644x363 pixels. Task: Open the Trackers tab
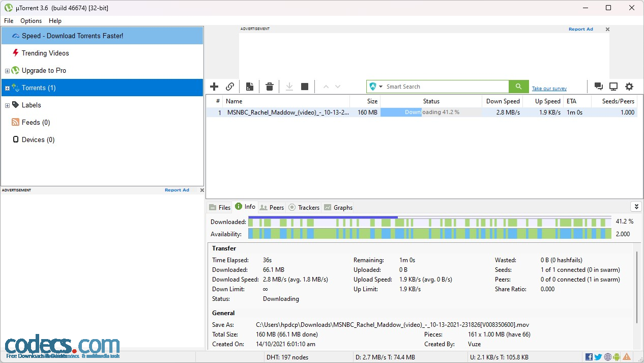click(x=304, y=207)
